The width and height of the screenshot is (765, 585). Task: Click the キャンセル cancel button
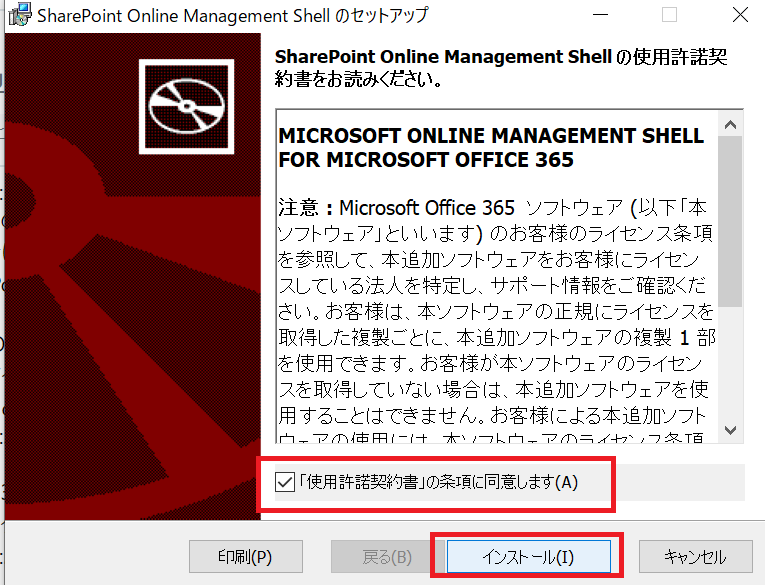696,556
